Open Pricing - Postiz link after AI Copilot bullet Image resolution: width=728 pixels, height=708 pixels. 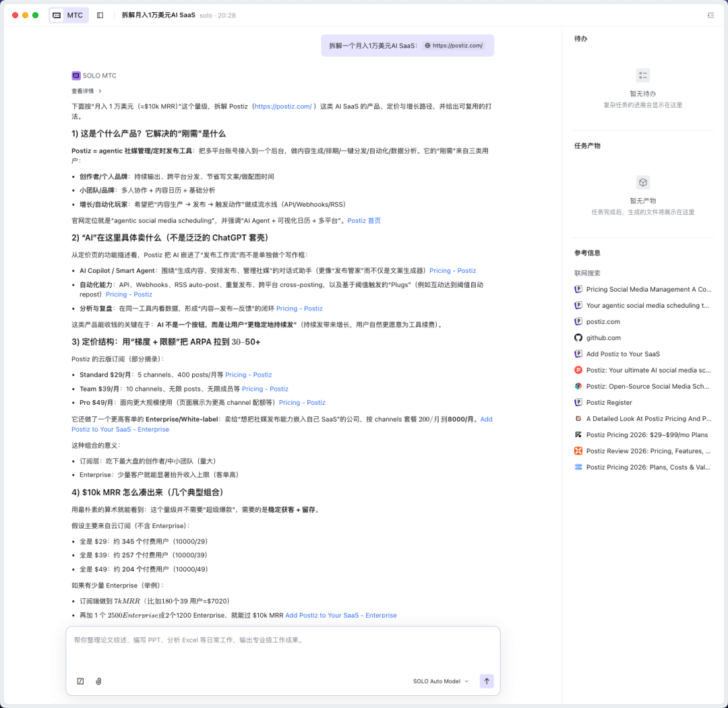[x=453, y=271]
